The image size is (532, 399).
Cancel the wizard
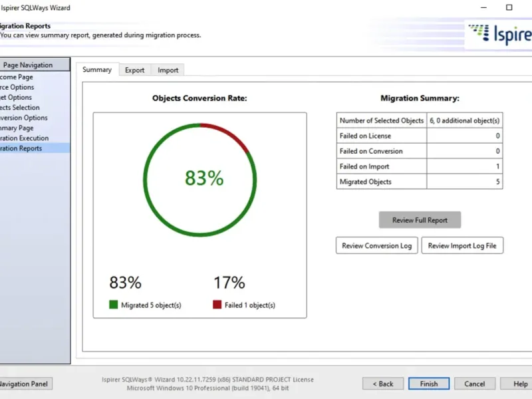coord(475,384)
